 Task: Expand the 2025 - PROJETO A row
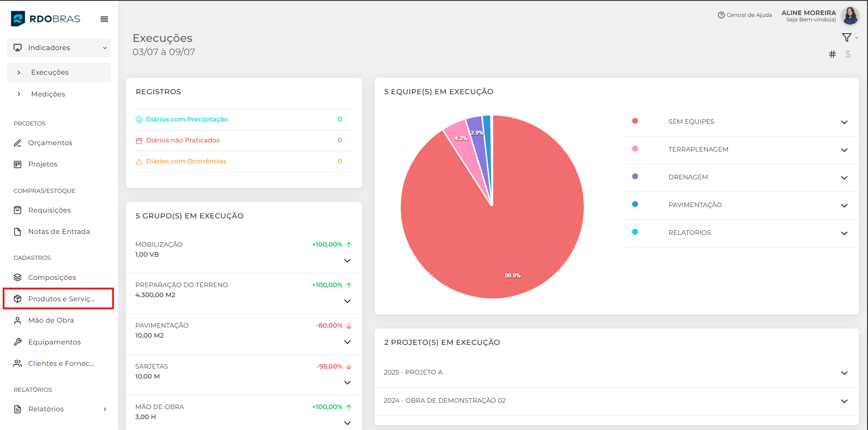[x=844, y=373]
